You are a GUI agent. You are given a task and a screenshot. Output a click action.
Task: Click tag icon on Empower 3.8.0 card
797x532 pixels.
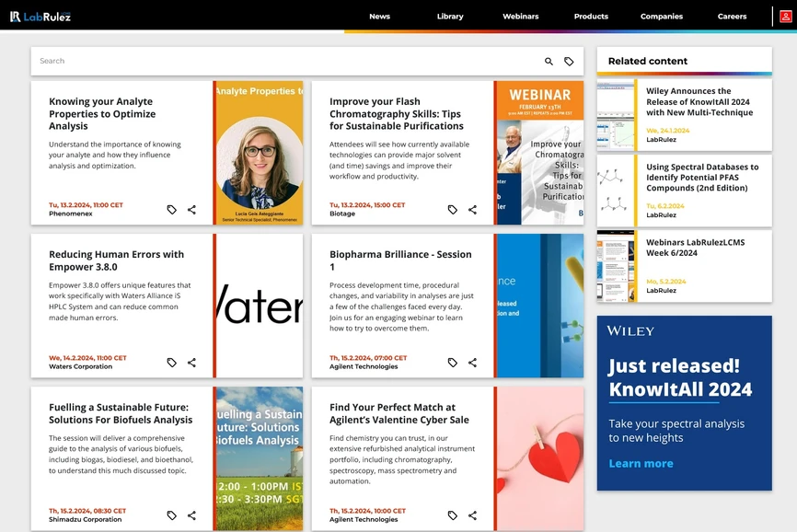click(172, 363)
